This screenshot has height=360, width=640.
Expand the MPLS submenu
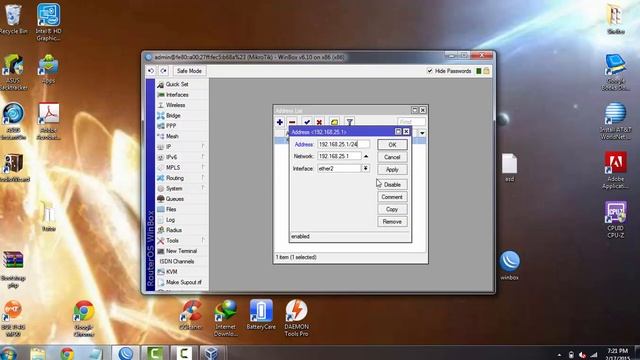point(182,167)
